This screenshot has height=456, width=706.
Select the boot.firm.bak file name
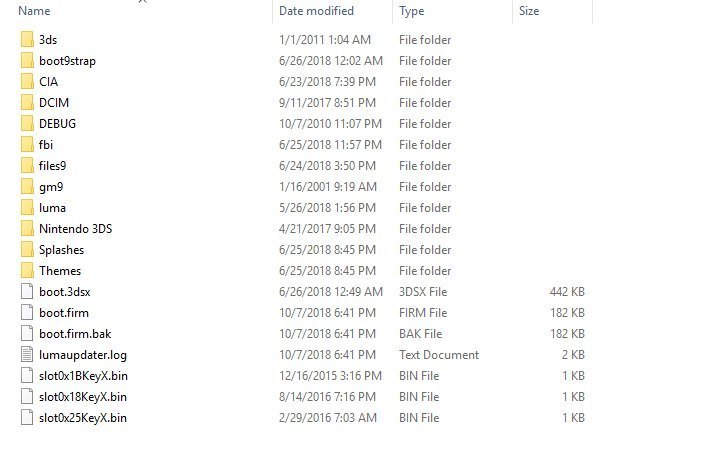(x=75, y=334)
